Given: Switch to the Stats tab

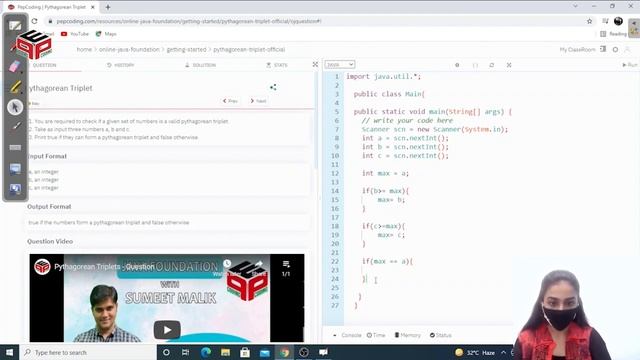Looking at the screenshot, I should [277, 65].
